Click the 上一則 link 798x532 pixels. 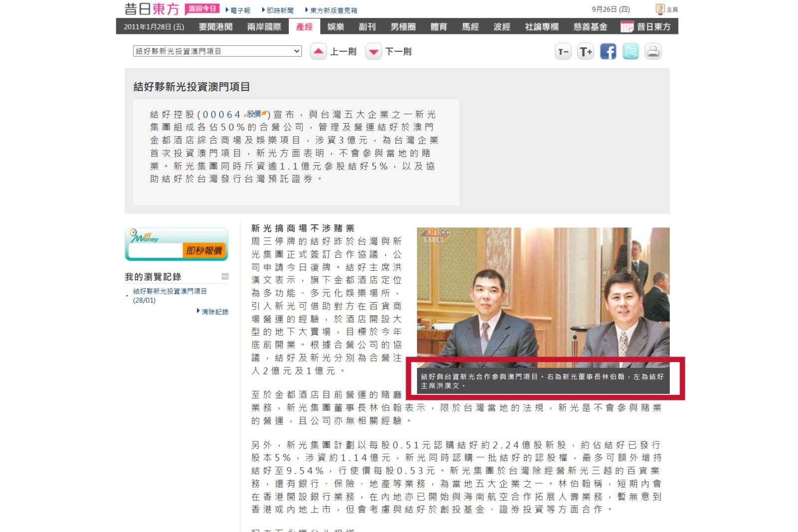[343, 51]
